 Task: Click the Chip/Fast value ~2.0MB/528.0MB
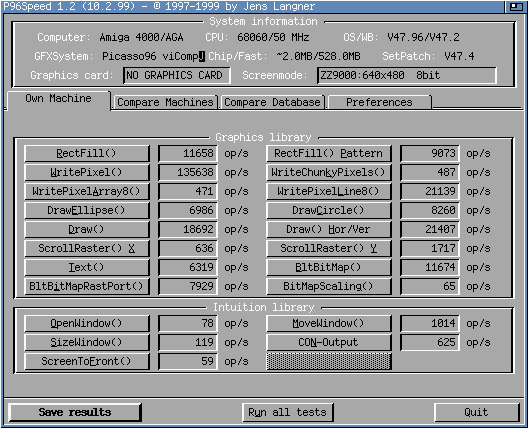(x=318, y=56)
